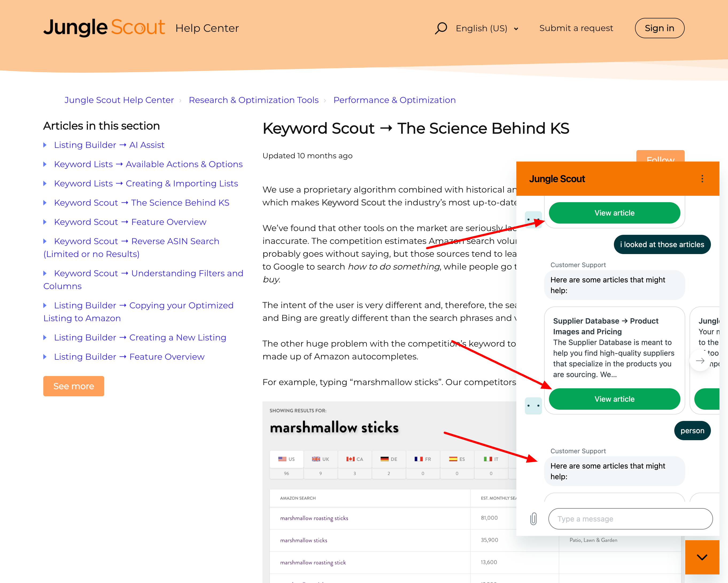The image size is (728, 583).
Task: Collapse chat with the orange chevron button
Action: (x=702, y=557)
